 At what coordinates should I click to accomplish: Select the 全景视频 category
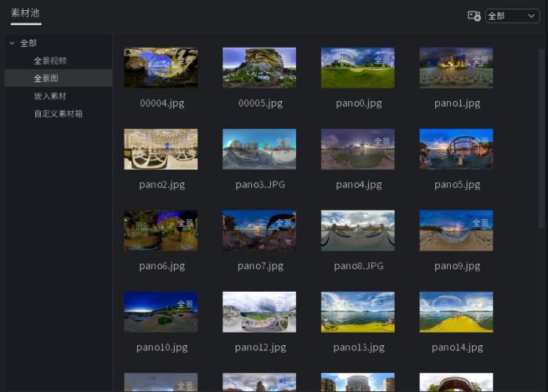50,61
